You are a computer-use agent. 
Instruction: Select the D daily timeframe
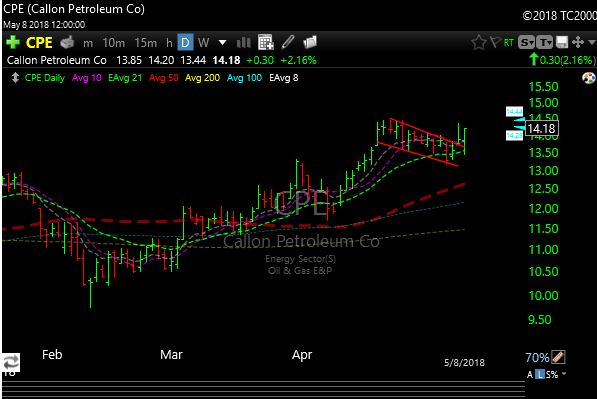click(x=185, y=43)
